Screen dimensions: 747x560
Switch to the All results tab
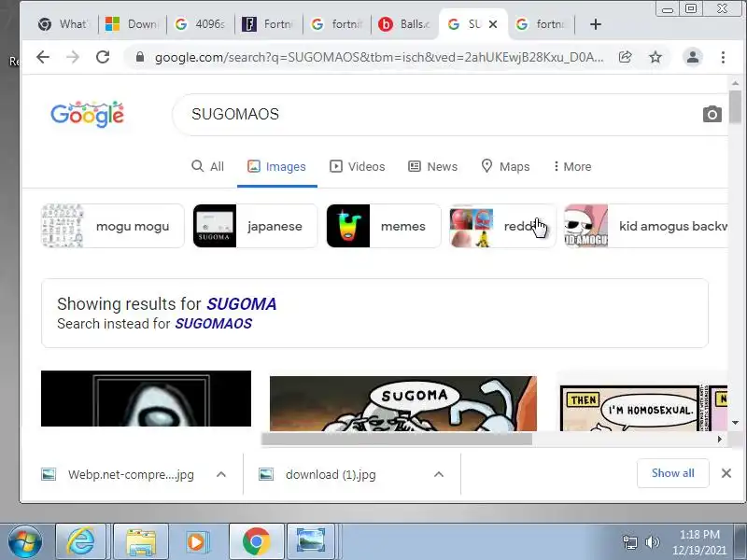click(207, 166)
